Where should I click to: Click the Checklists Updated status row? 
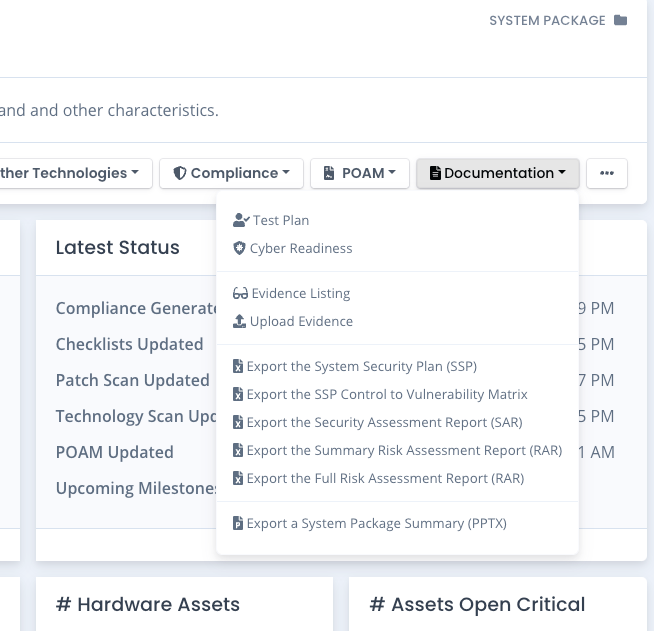130,344
